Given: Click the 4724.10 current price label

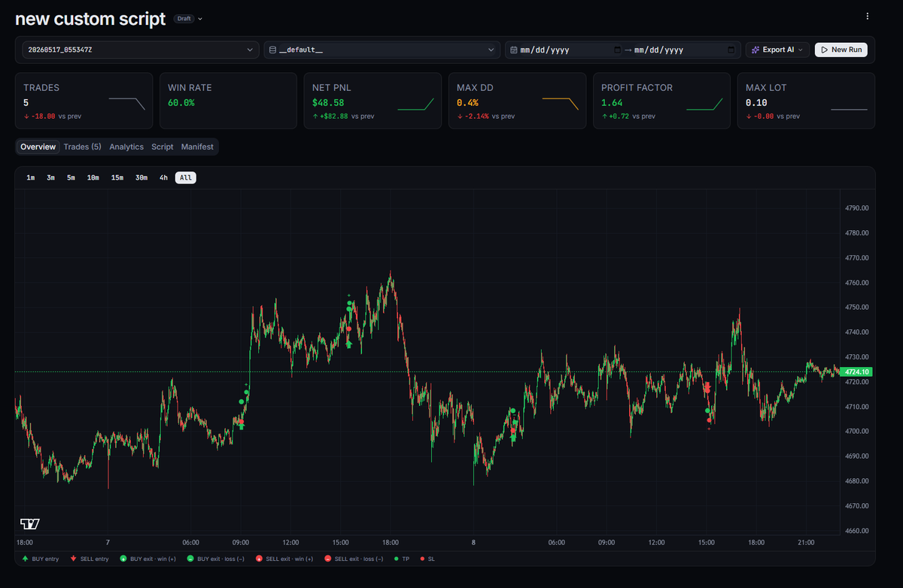Looking at the screenshot, I should click(x=857, y=371).
